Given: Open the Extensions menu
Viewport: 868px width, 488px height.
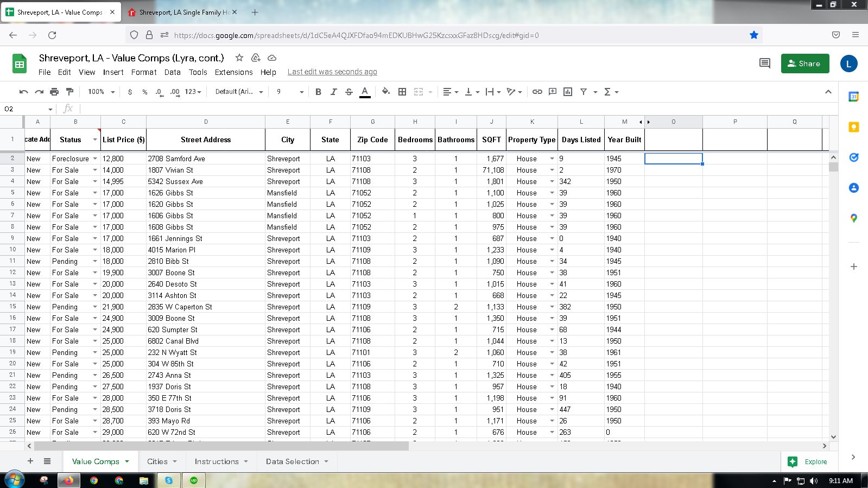Looking at the screenshot, I should (233, 72).
